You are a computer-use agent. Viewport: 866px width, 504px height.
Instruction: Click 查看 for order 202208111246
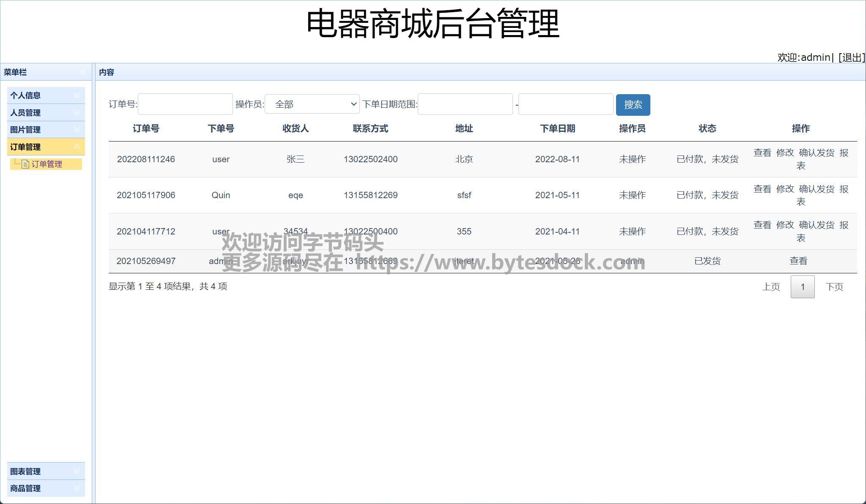[762, 153]
